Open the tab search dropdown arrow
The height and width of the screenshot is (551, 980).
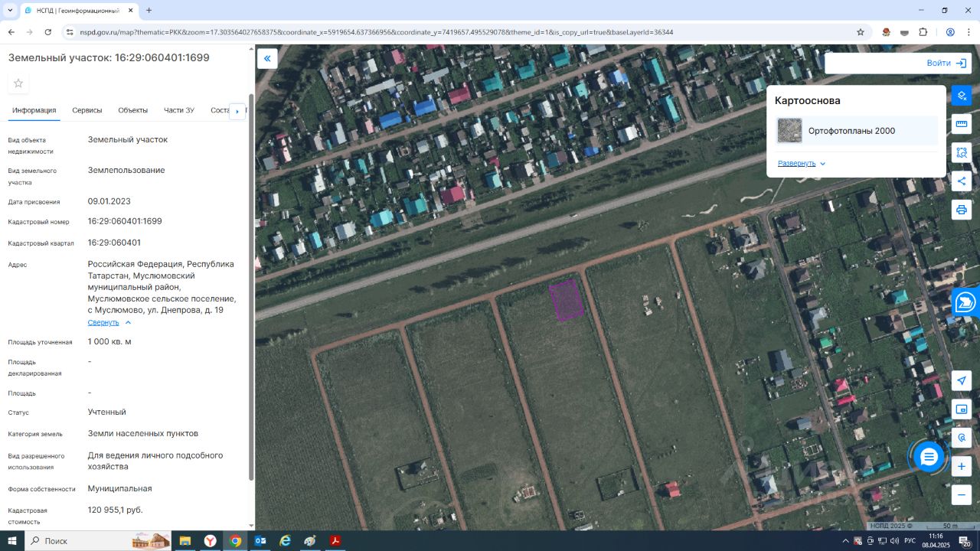click(x=10, y=11)
